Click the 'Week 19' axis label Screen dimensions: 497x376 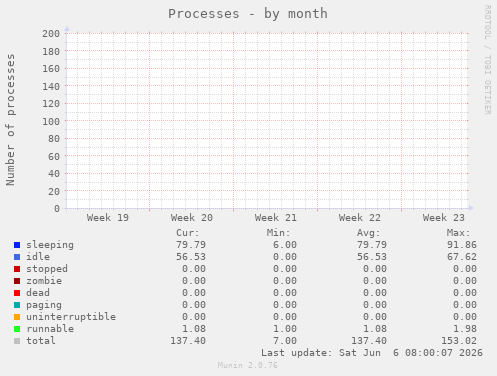pyautogui.click(x=108, y=218)
